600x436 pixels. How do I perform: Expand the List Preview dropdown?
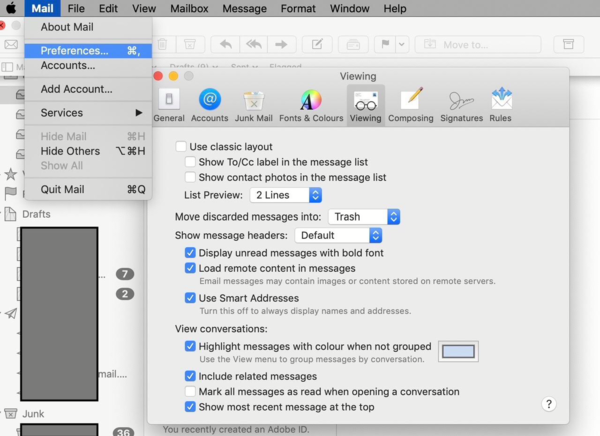point(285,195)
